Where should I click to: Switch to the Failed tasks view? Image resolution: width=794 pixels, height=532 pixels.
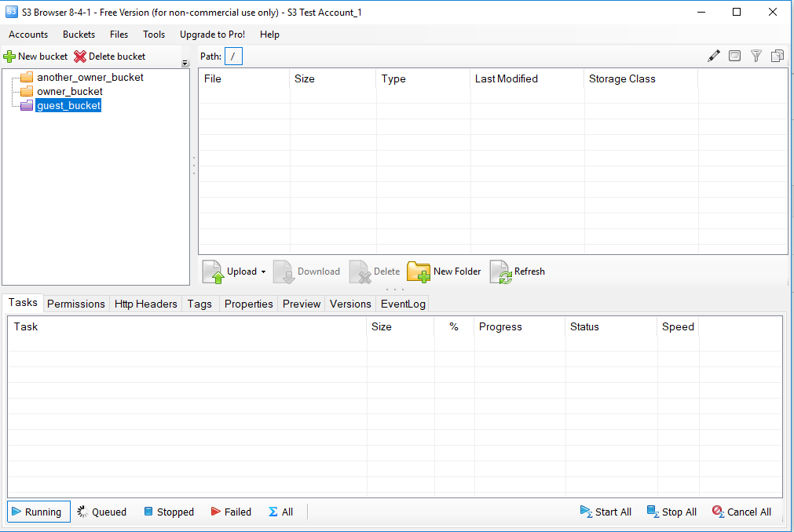[x=231, y=512]
